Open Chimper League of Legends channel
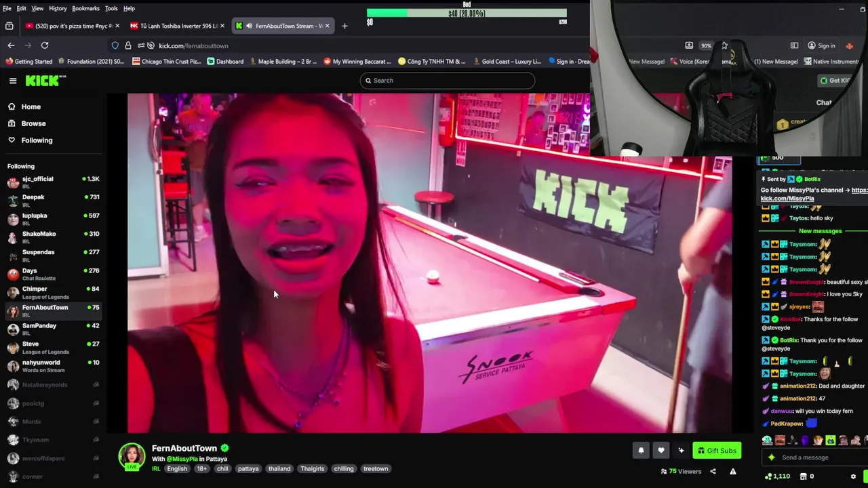The width and height of the screenshot is (868, 488). [x=53, y=292]
